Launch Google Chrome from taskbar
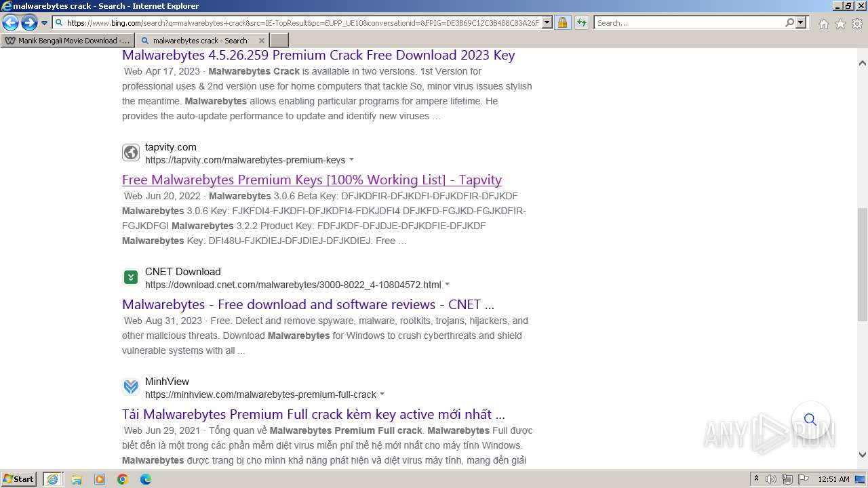Image resolution: width=868 pixels, height=488 pixels. click(123, 479)
